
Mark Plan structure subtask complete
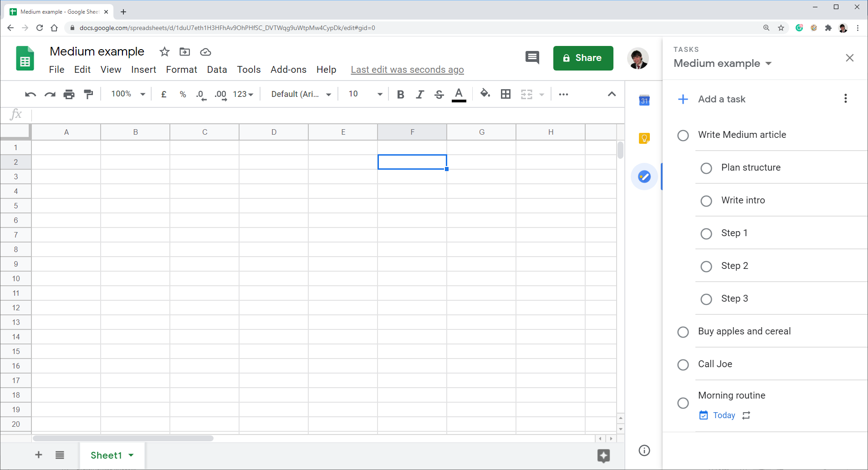point(706,168)
